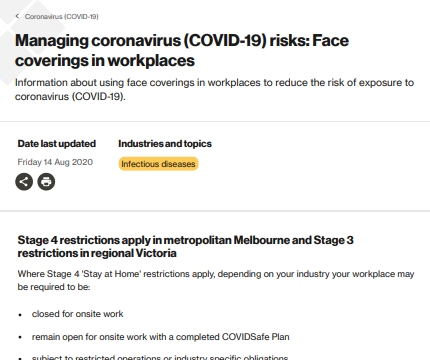Click the page title about face coverings

point(182,50)
